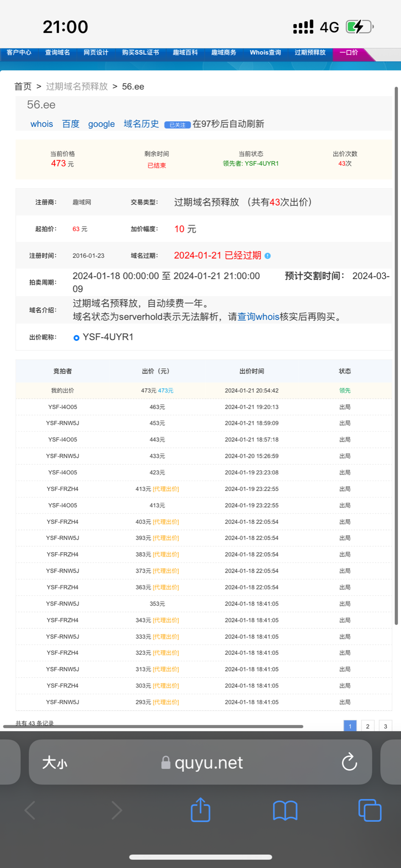The width and height of the screenshot is (401, 868).
Task: Click the 域名历史 link
Action: pos(141,124)
